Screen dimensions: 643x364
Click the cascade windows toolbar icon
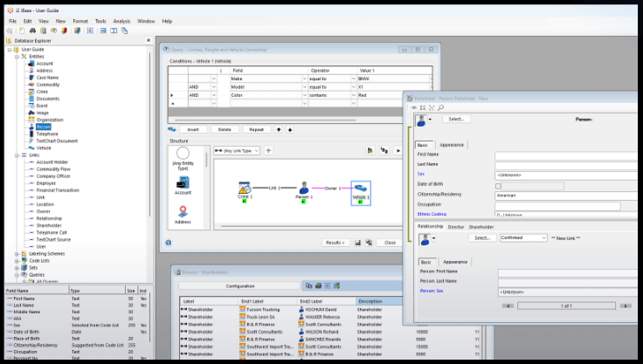(x=125, y=31)
